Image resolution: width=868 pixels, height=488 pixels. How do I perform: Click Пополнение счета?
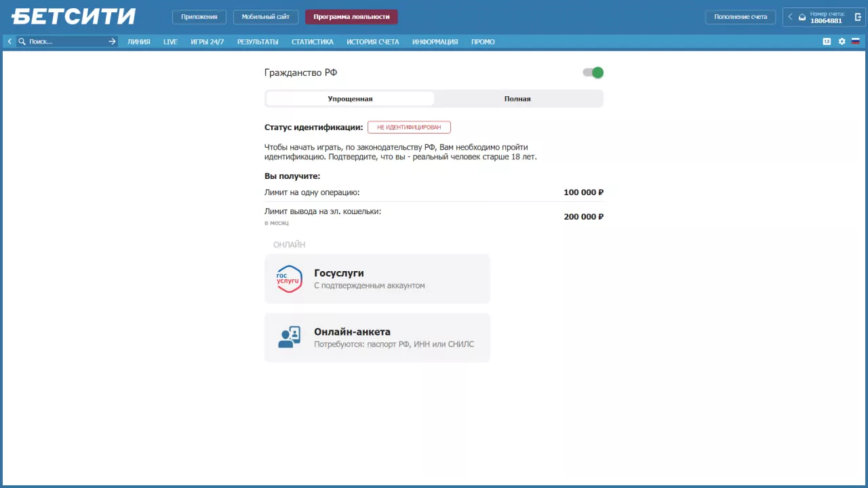point(741,16)
